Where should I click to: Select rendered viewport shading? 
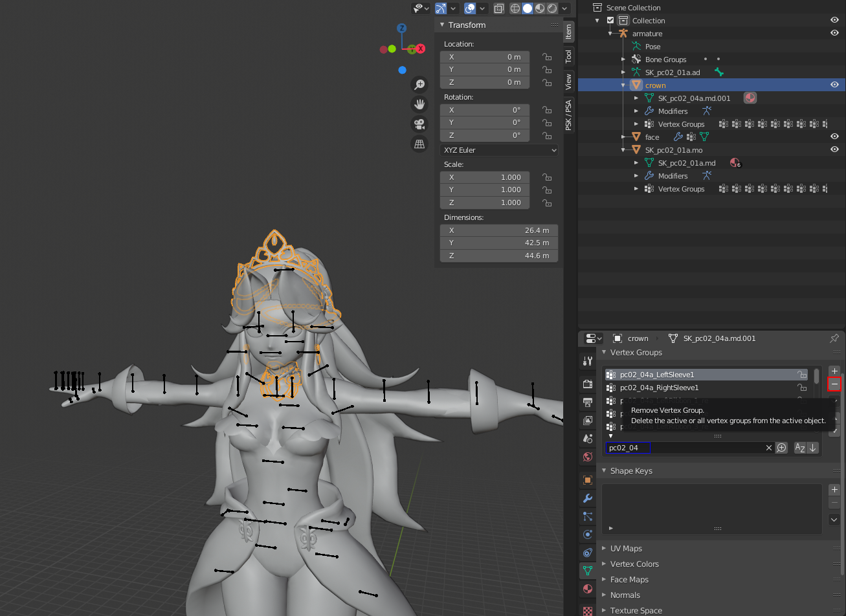pos(552,8)
